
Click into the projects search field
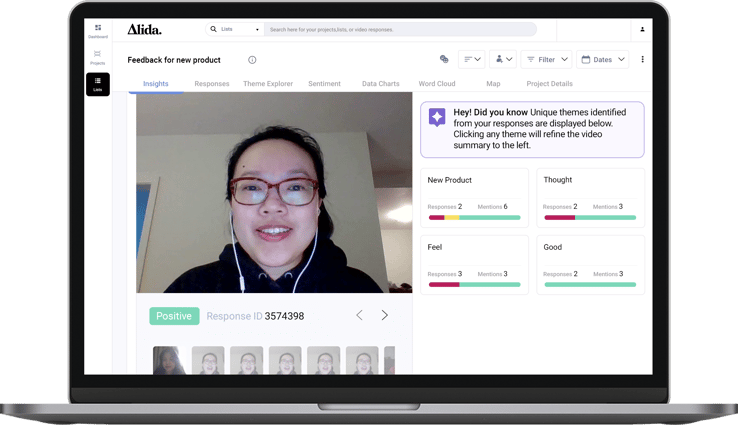400,30
